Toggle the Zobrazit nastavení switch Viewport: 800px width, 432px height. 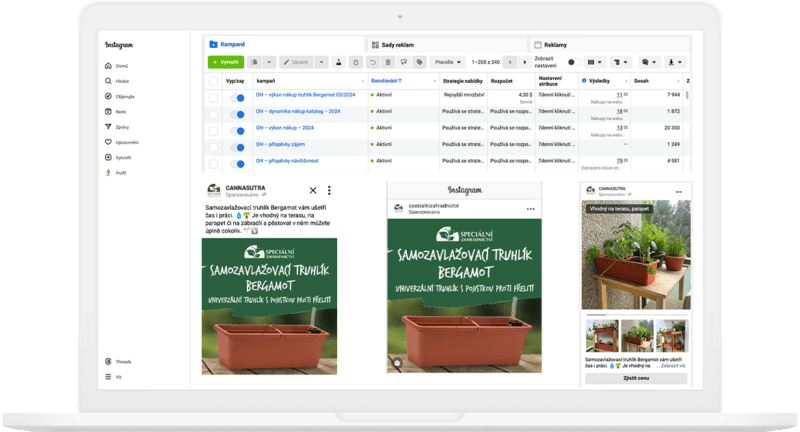[x=571, y=62]
